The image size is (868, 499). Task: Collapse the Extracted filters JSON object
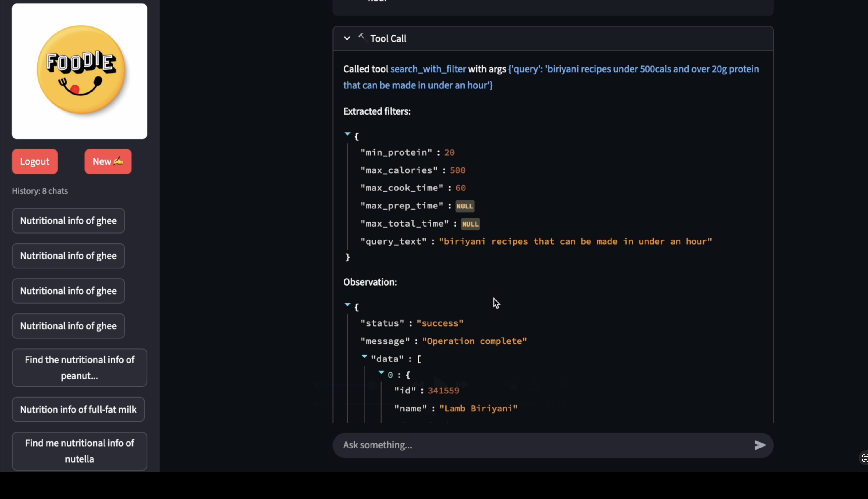[x=347, y=134]
